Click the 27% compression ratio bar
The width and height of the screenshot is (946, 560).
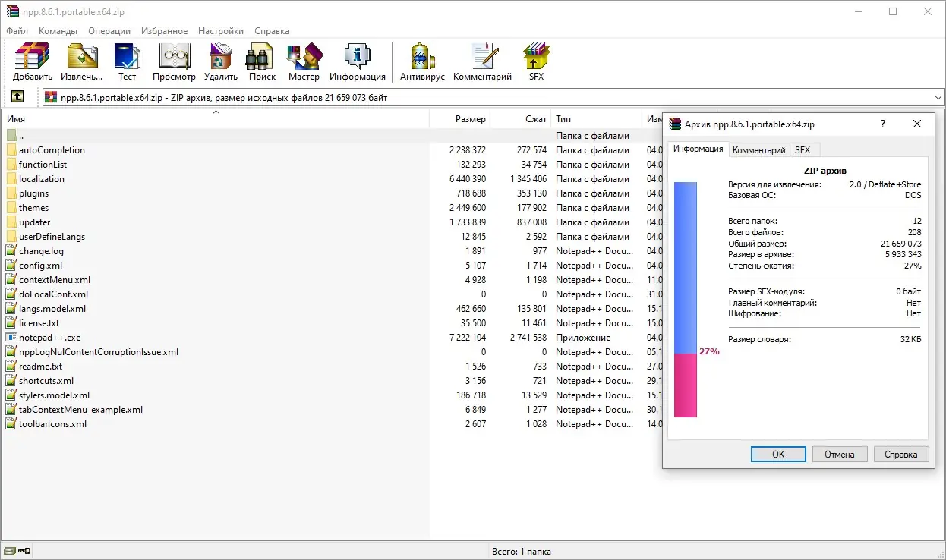[686, 299]
